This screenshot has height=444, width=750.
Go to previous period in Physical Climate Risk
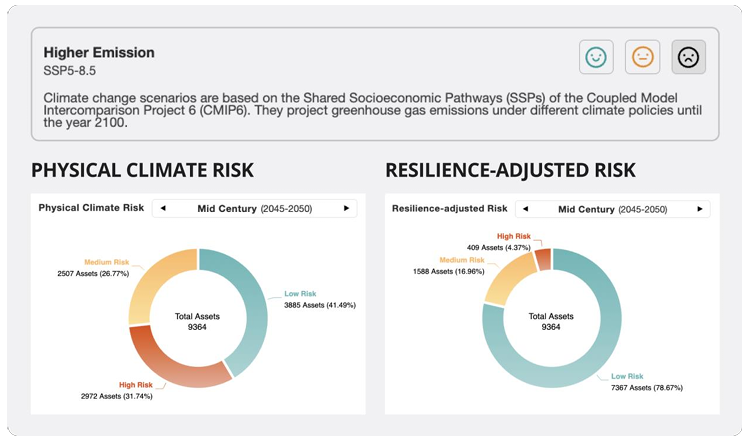(164, 208)
